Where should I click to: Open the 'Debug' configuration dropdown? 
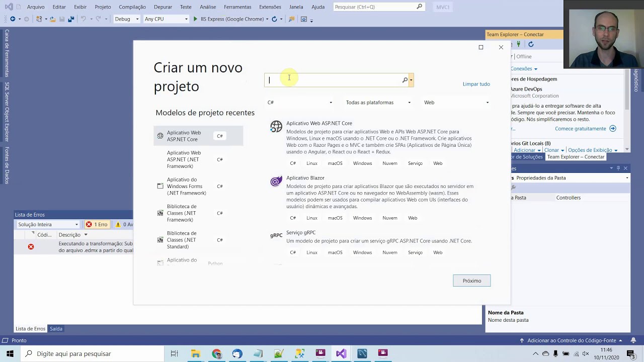(x=126, y=19)
